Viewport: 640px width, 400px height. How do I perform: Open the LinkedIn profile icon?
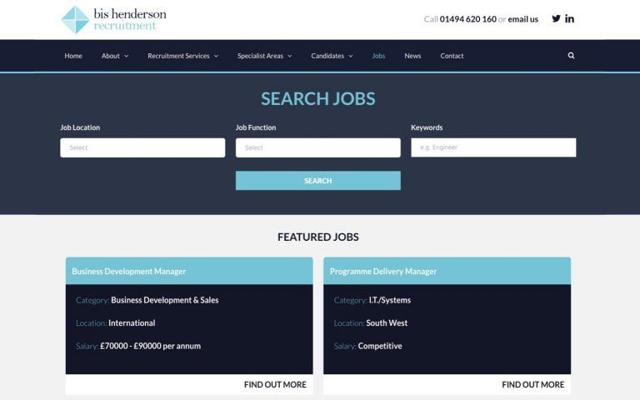570,18
